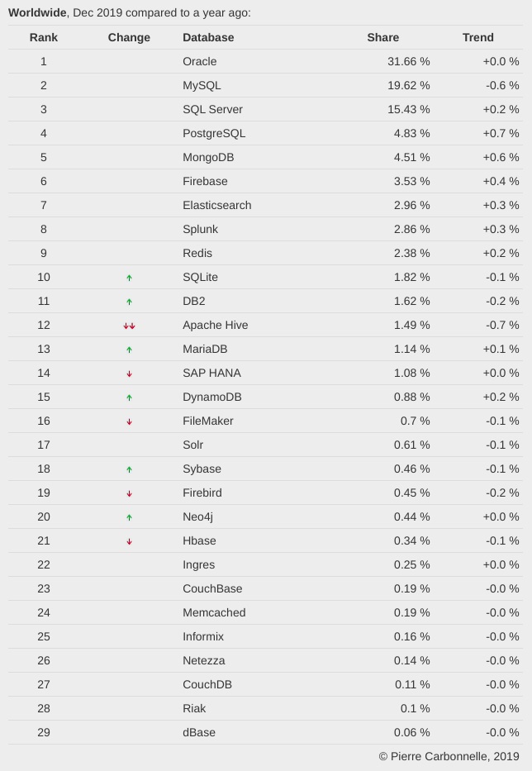Click the Share column header
This screenshot has width=532, height=771.
[382, 37]
